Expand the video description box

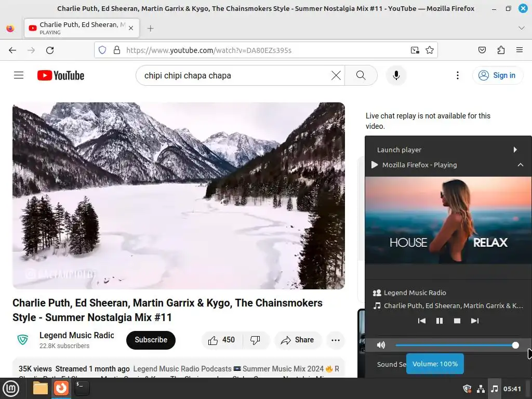(x=179, y=368)
